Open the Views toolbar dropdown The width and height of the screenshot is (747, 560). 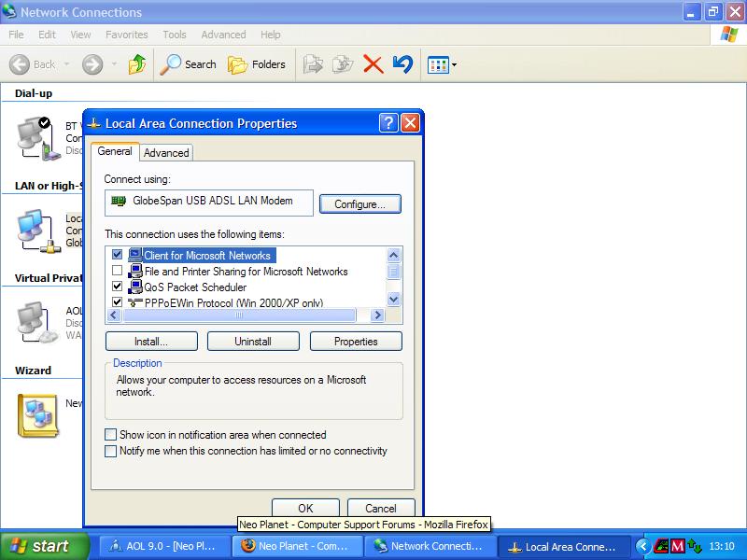pos(442,64)
